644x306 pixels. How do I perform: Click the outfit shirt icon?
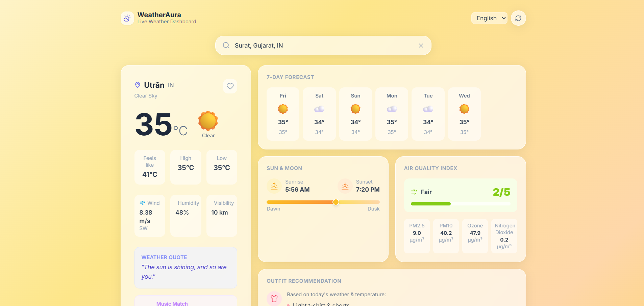(274, 299)
